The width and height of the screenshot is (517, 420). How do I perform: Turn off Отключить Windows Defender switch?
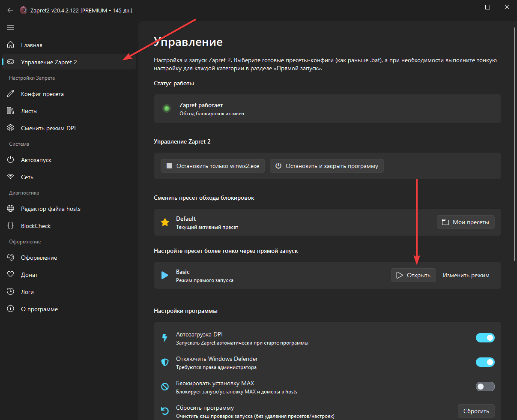[x=485, y=362]
